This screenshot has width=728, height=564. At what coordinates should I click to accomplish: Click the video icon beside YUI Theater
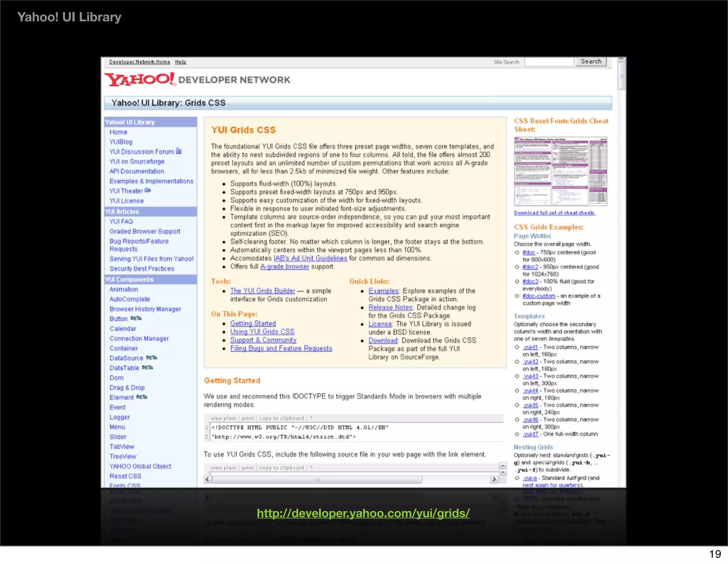[148, 190]
